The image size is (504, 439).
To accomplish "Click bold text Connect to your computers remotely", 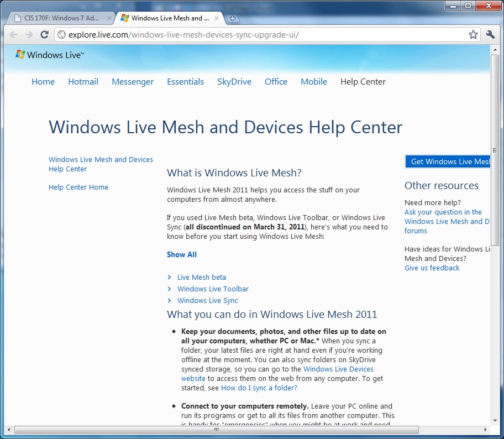I will [x=245, y=406].
